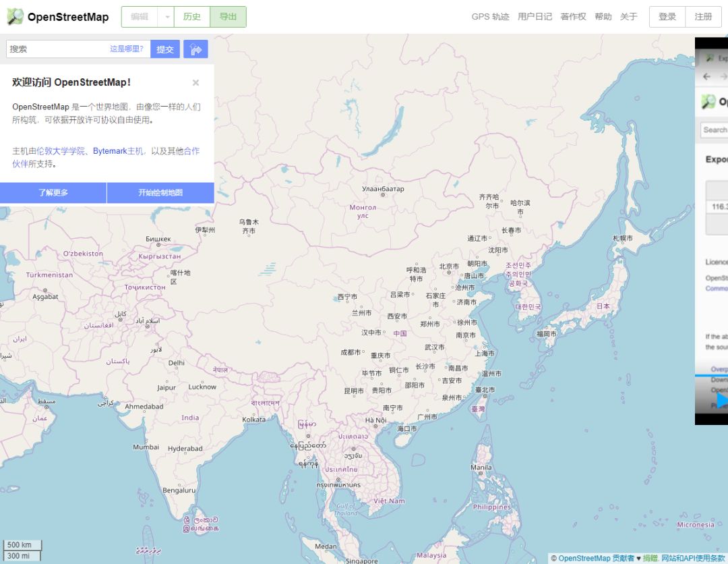This screenshot has width=728, height=564.
Task: Click the 提交 submit button
Action: (x=165, y=49)
